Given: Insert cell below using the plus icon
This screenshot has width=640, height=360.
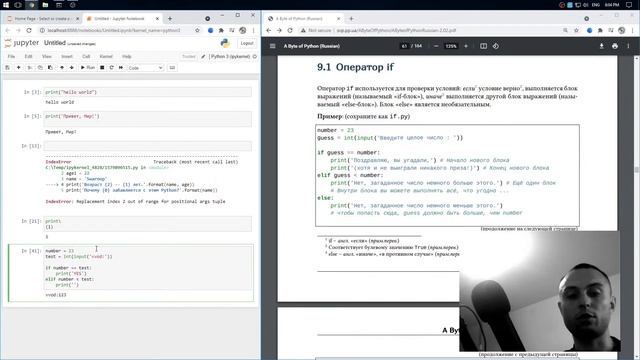Looking at the screenshot, I should 18,68.
